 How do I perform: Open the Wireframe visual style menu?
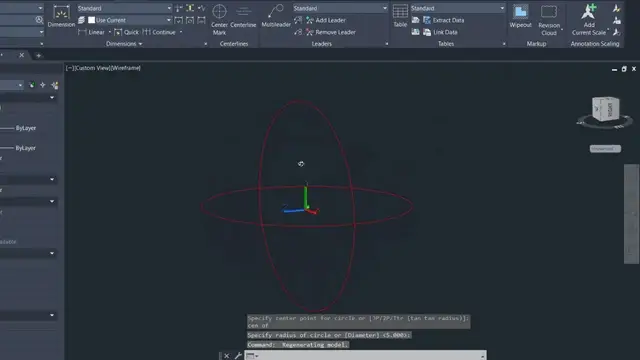point(126,68)
